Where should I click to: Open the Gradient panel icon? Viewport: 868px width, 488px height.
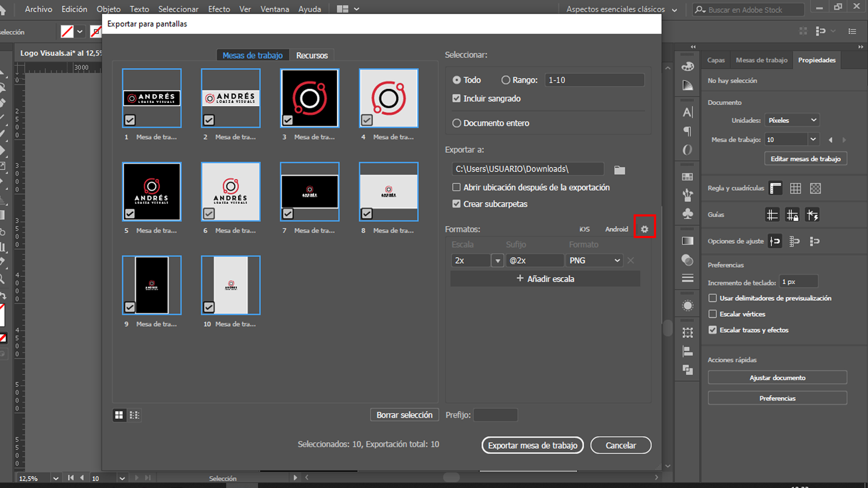687,240
